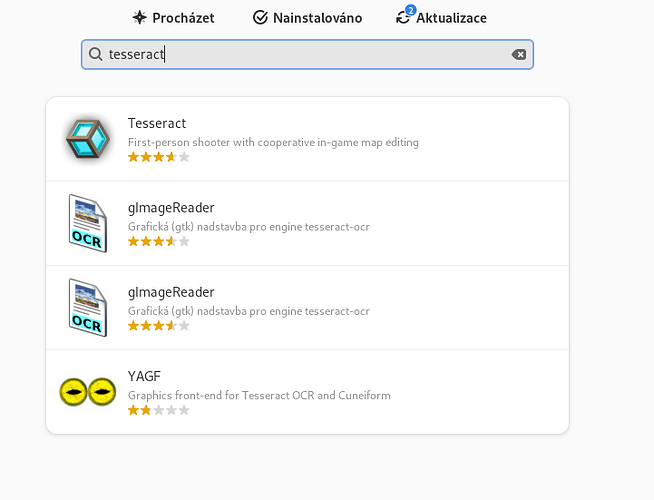Viewport: 654px width, 500px height.
Task: Click the magnifier icon in the search box
Action: (96, 54)
